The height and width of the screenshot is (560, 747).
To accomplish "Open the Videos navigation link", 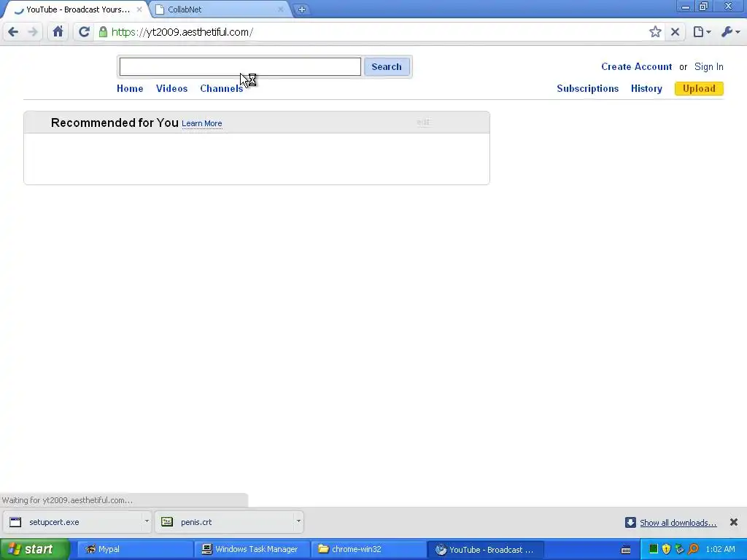I will pos(172,88).
